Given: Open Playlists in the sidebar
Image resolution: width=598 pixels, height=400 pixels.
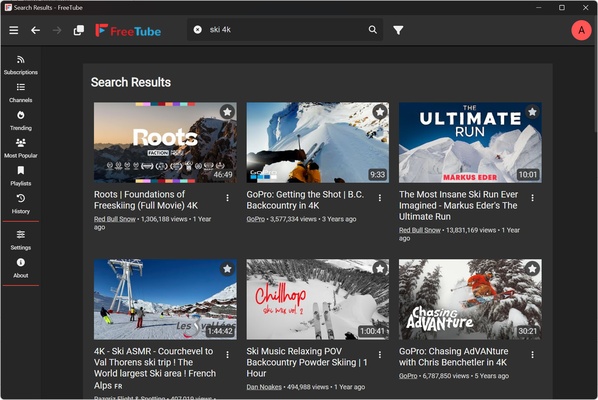Looking at the screenshot, I should (21, 176).
